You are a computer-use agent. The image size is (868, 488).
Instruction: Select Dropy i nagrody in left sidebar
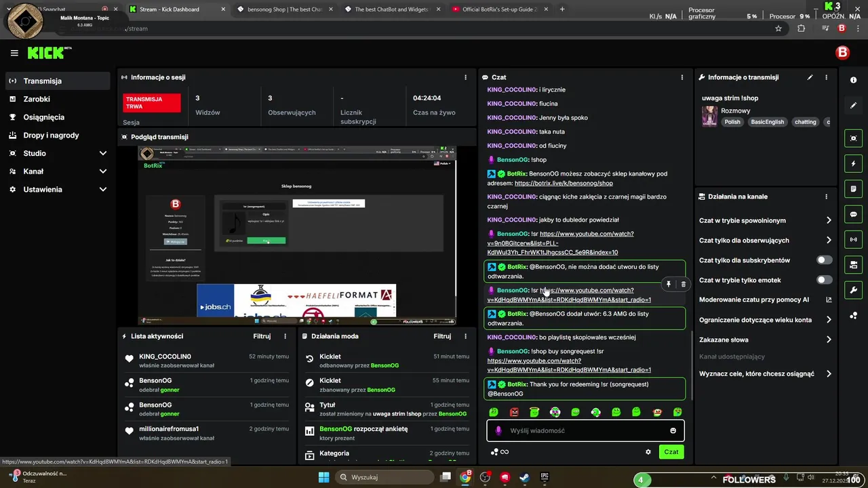pos(58,135)
